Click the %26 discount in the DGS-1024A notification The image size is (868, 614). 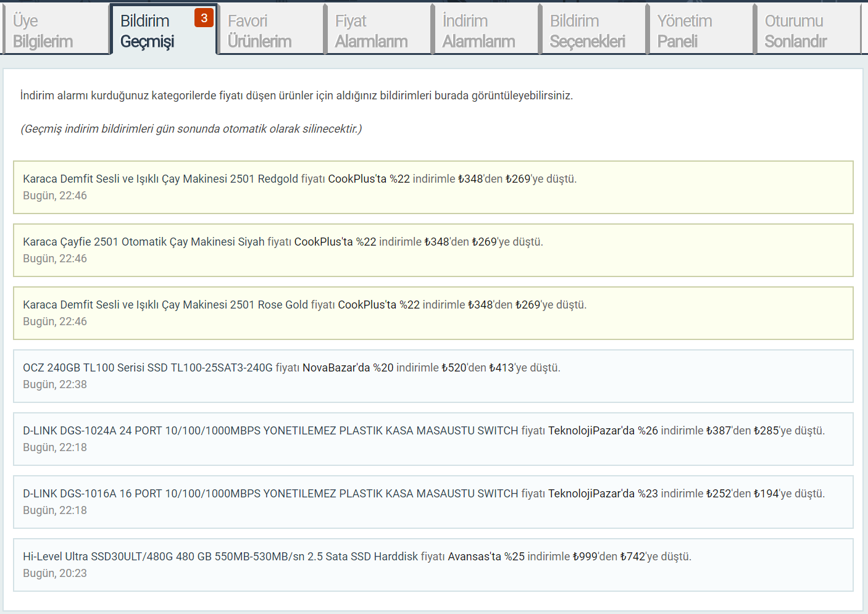[x=648, y=431]
